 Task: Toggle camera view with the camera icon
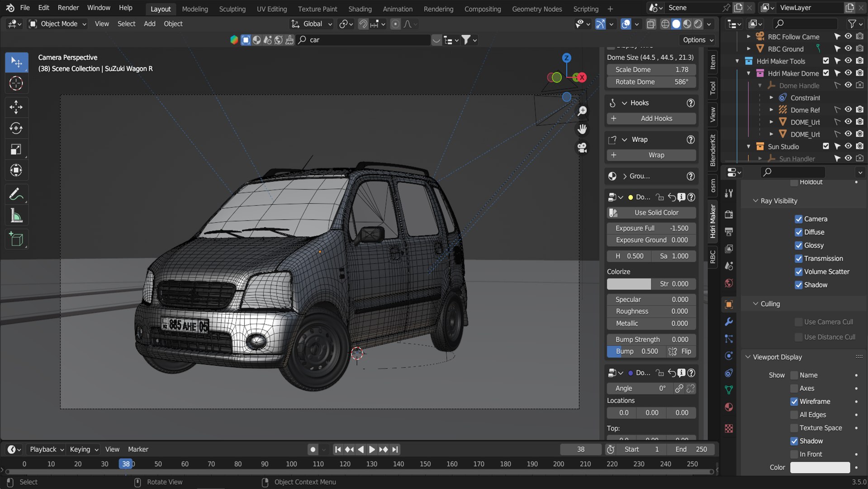click(582, 148)
